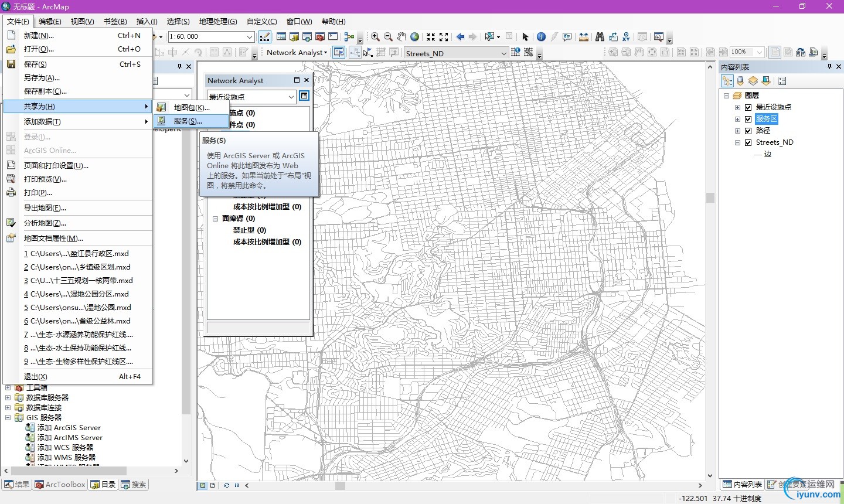Select the Select Elements arrow tool

tap(525, 37)
